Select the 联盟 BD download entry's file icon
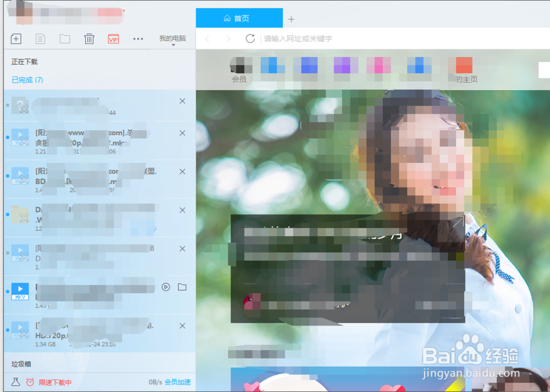Screen dimensions: 550x392 pos(20,176)
